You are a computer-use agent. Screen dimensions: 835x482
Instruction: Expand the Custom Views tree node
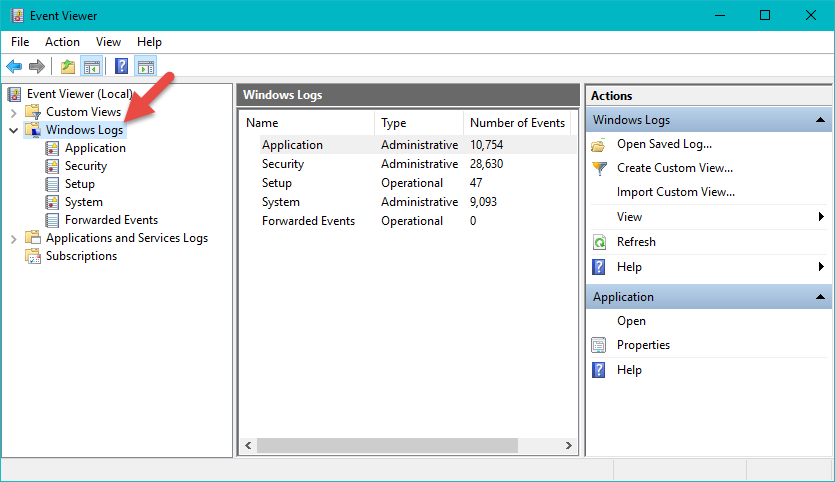coord(14,112)
